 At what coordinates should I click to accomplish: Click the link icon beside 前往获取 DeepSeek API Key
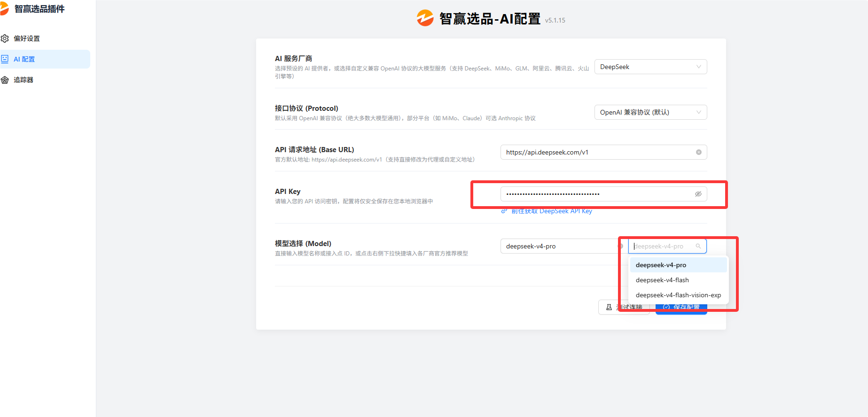(x=504, y=211)
